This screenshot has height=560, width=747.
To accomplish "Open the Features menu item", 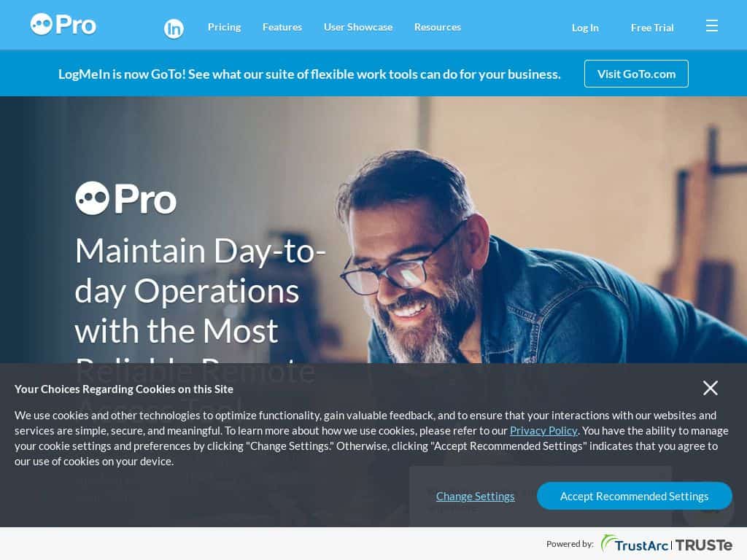I will click(282, 27).
